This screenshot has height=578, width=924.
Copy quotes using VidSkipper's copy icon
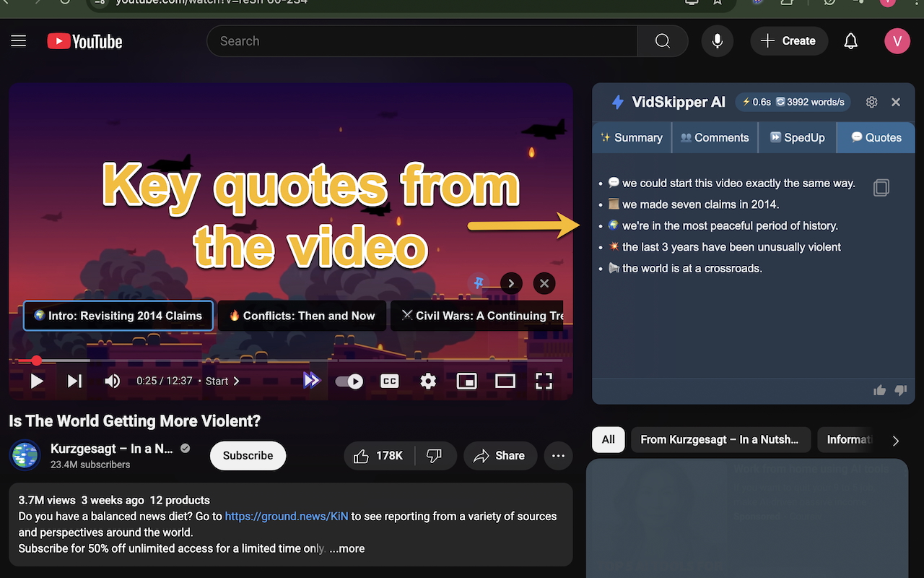point(881,187)
